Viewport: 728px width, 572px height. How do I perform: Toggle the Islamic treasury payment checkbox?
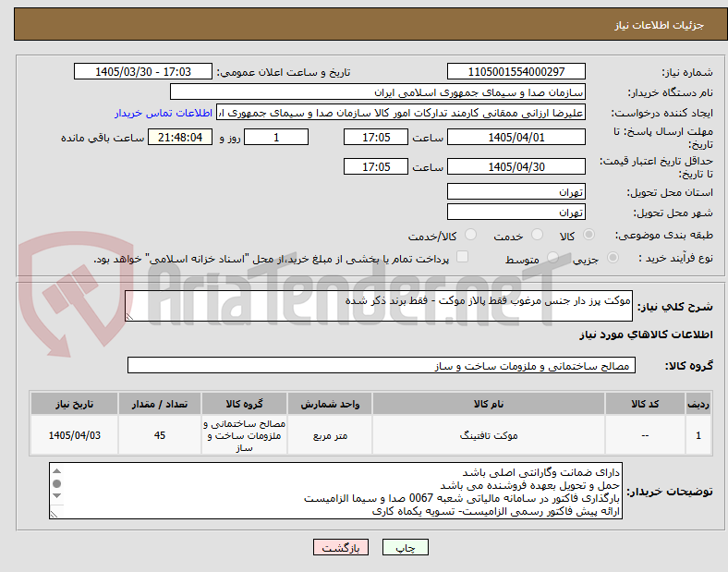[x=463, y=257]
